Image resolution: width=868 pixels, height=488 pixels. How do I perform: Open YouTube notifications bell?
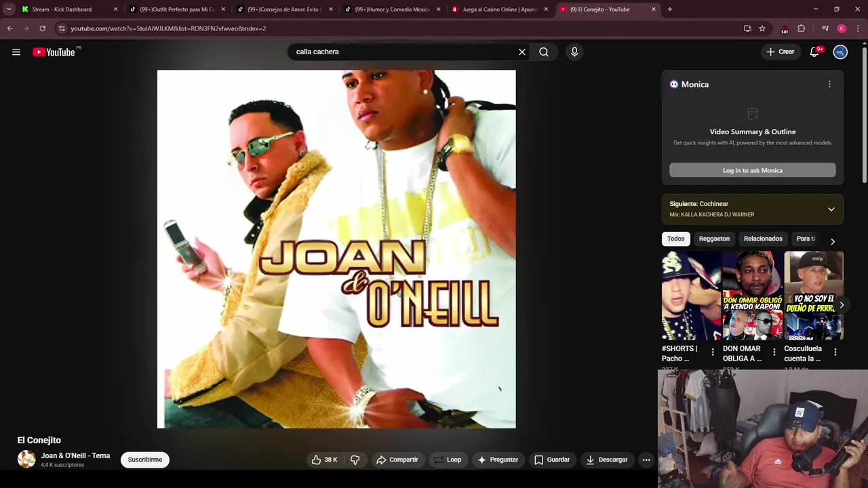coord(815,52)
